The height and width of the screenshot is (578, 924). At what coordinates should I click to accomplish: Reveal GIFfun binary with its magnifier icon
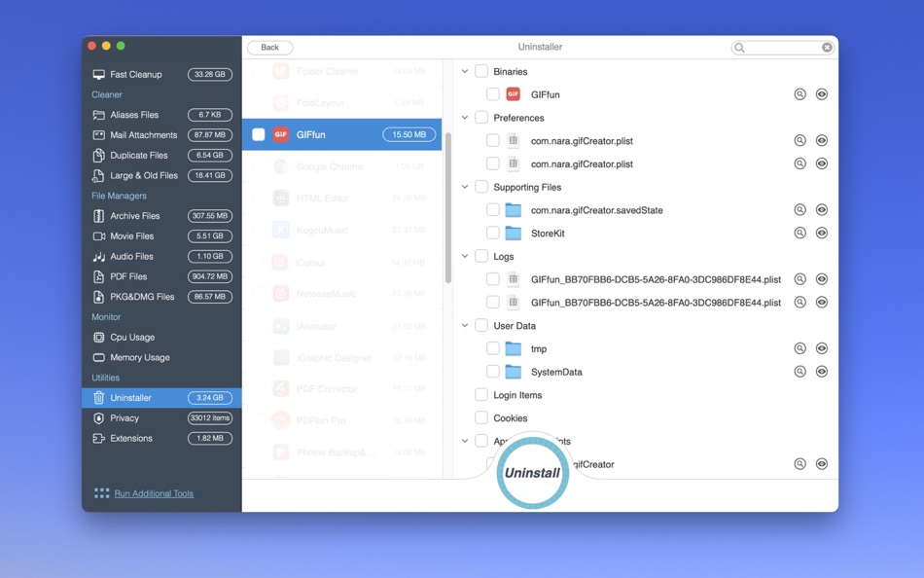pyautogui.click(x=800, y=94)
